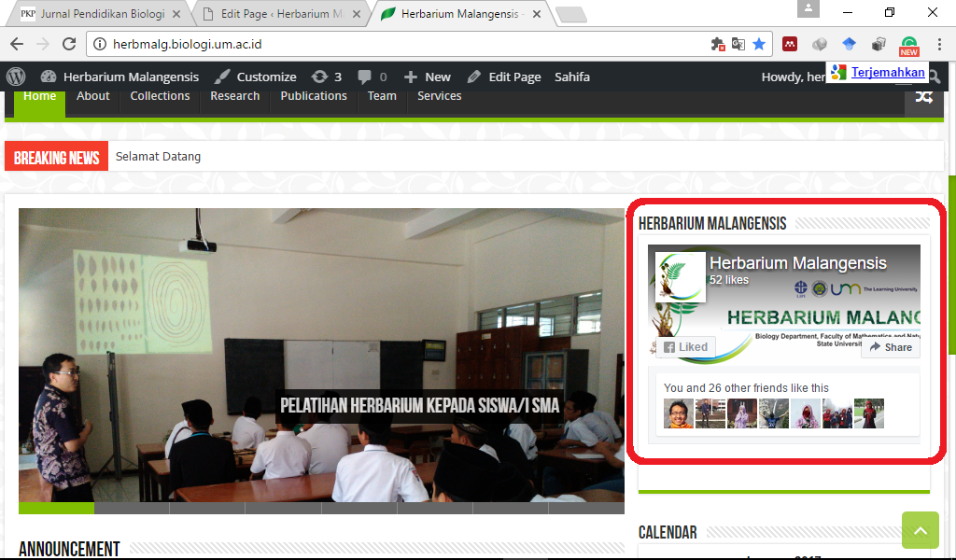Open the updates counter showing 3
956x560 pixels.
326,77
